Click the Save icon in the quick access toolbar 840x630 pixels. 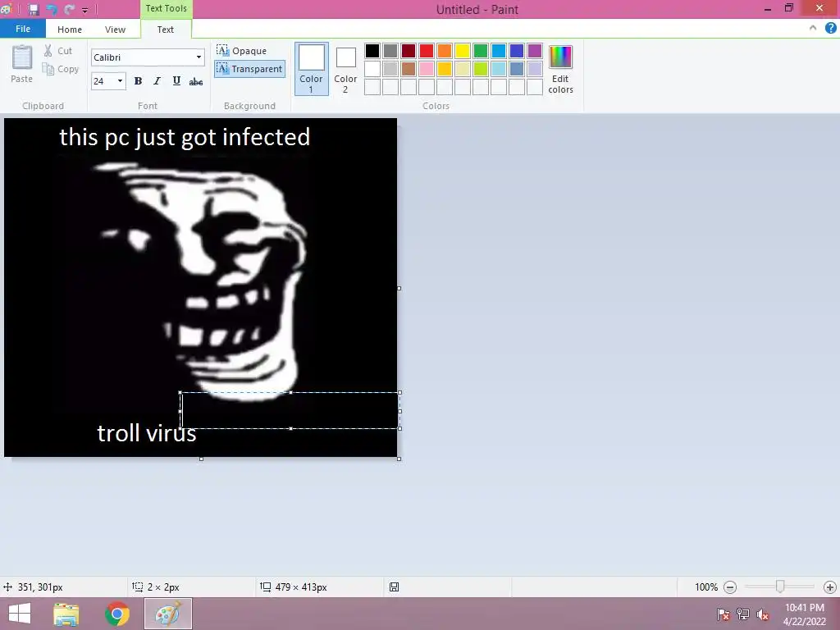pyautogui.click(x=33, y=9)
